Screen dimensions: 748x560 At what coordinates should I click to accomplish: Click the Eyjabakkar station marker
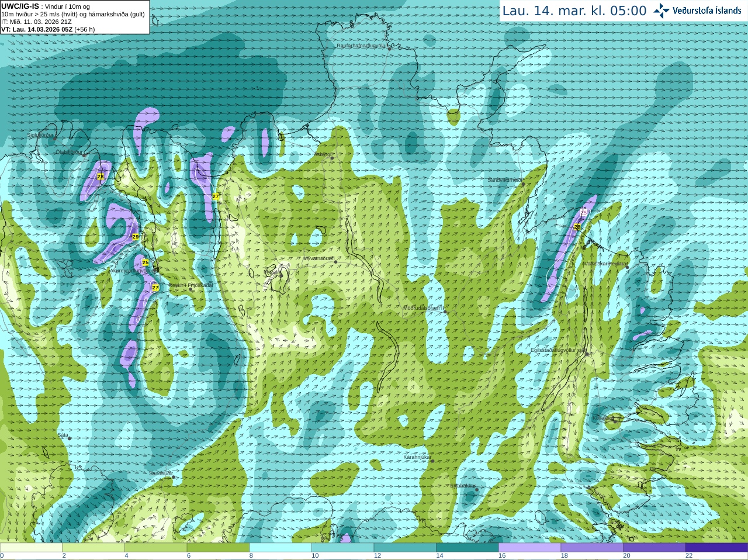pyautogui.click(x=477, y=489)
